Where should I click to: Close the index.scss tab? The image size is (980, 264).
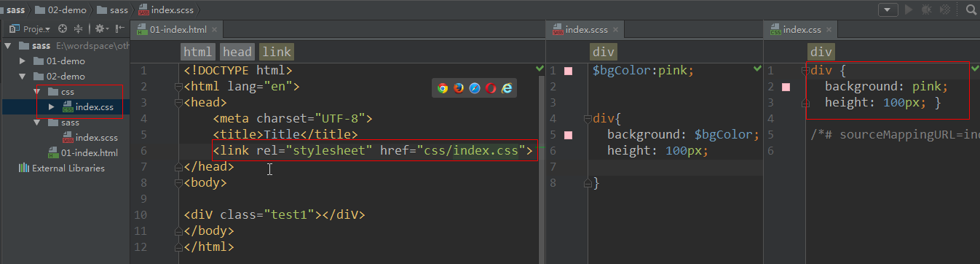[x=615, y=31]
